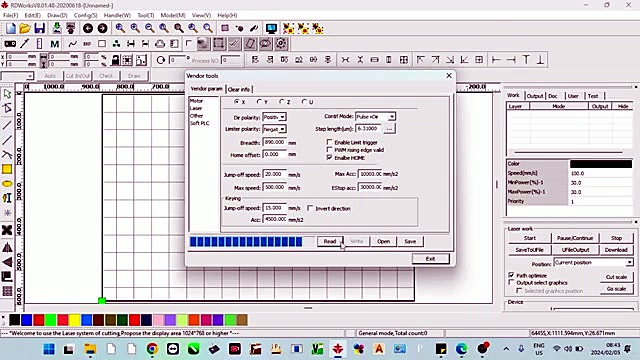The image size is (640, 360).
Task: Select the Y axis radio button
Action: coord(259,102)
